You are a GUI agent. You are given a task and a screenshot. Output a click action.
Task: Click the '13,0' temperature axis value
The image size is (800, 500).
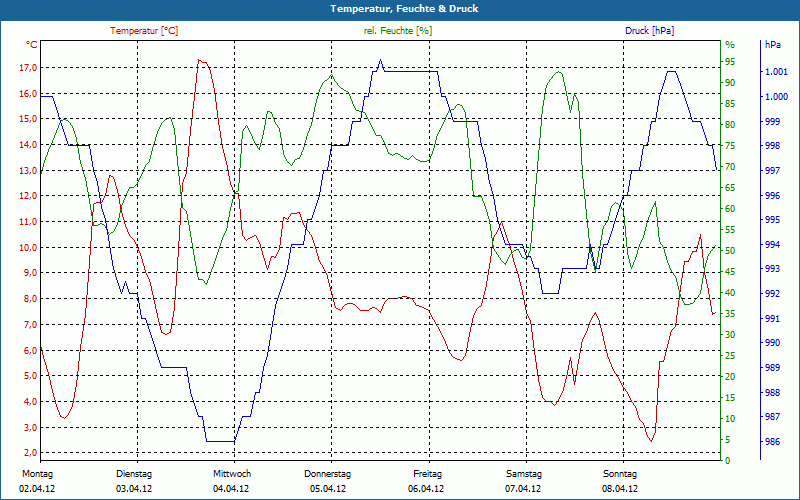pos(28,170)
